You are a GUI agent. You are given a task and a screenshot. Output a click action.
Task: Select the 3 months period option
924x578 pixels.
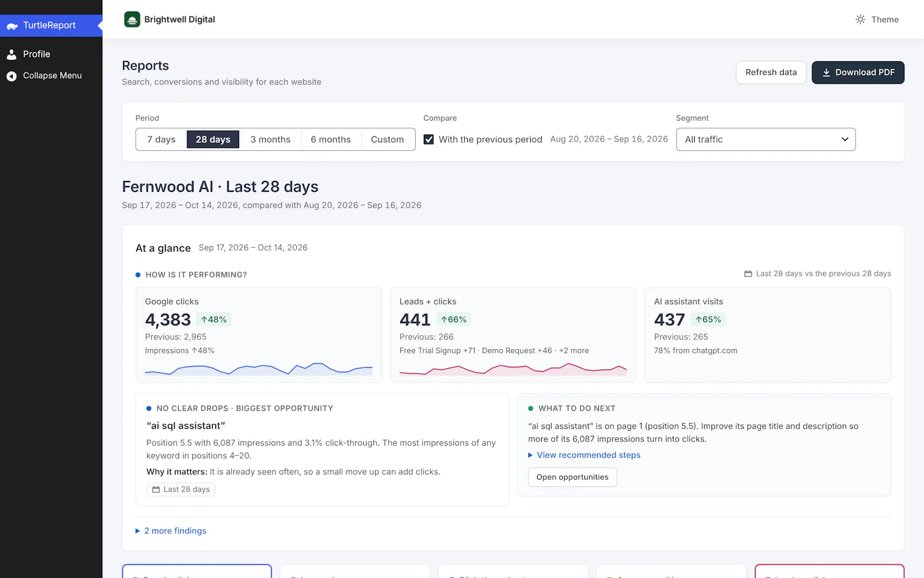pos(270,139)
